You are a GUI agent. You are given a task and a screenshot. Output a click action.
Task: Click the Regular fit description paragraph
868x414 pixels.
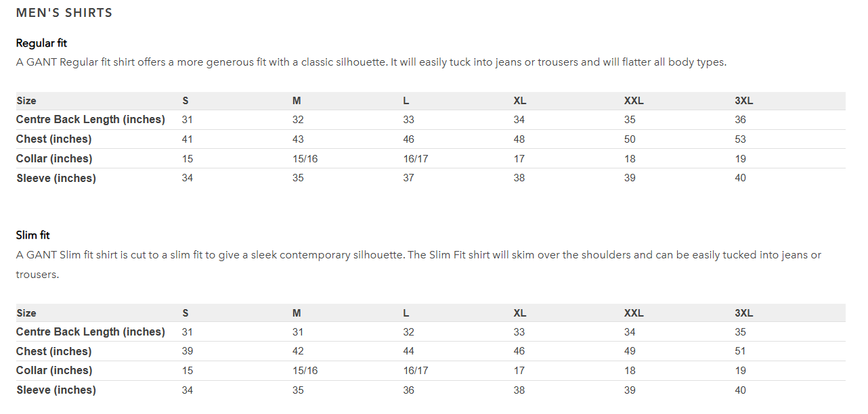(x=371, y=62)
